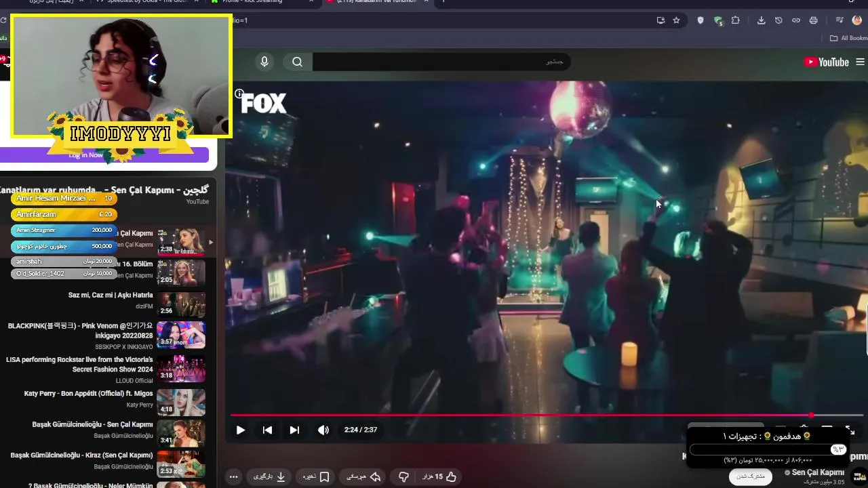
Task: Open browser downloads icon
Action: coord(761,20)
